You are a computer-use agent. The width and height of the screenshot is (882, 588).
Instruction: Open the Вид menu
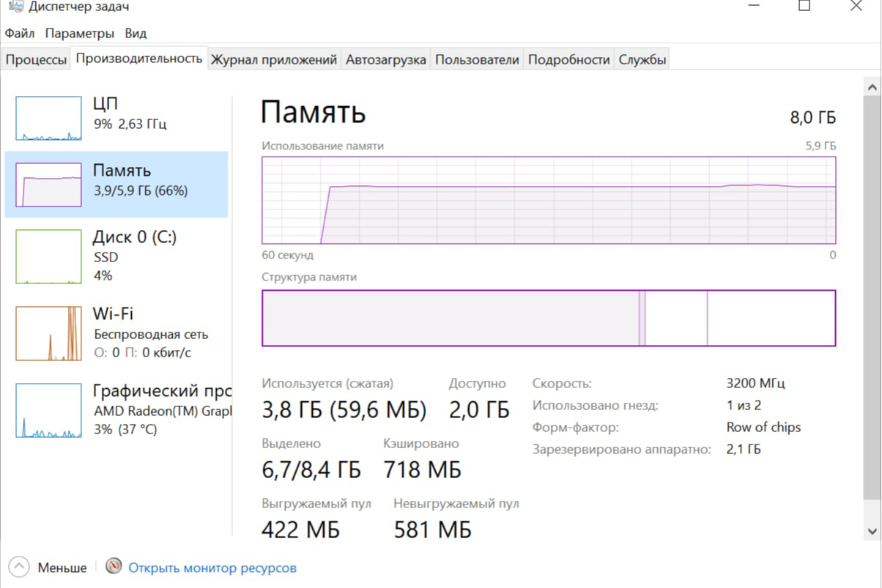[136, 34]
